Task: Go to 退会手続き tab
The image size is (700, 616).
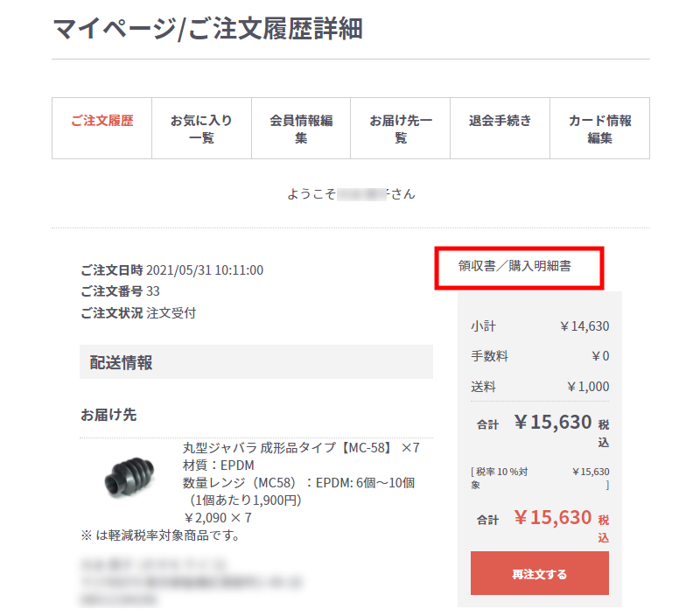Action: [500, 129]
